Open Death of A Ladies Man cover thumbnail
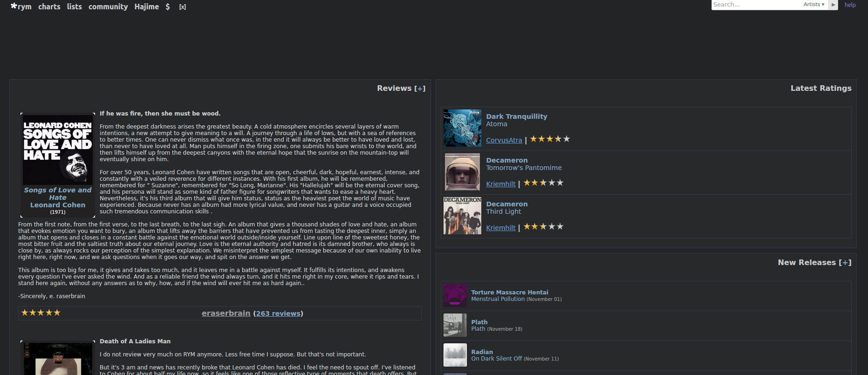Viewport: 868px width, 375px height. (x=58, y=359)
